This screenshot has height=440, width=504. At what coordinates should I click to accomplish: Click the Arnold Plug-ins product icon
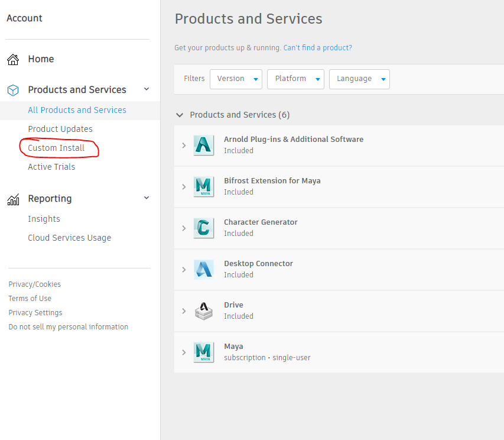point(204,145)
